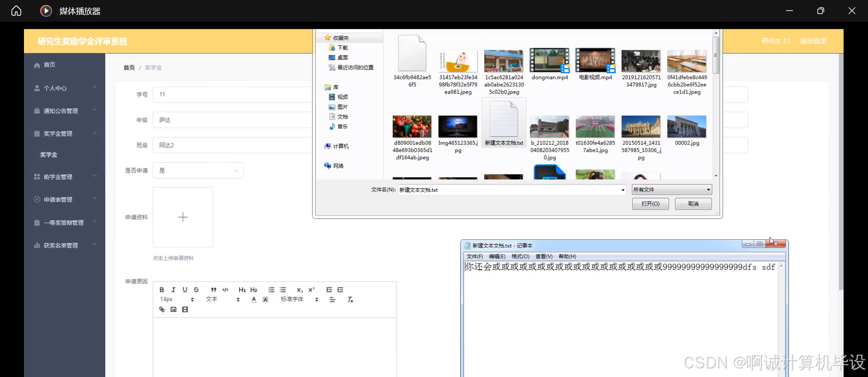This screenshot has width=868, height=377.
Task: Collapse 奖学金管理 in the sidebar
Action: coord(65,134)
